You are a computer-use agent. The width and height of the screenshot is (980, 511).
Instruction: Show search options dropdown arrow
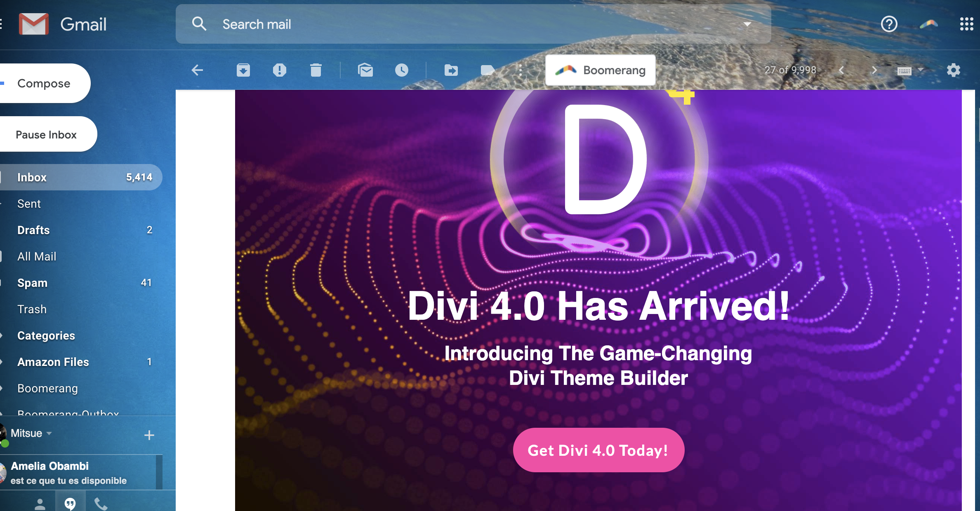coord(747,24)
